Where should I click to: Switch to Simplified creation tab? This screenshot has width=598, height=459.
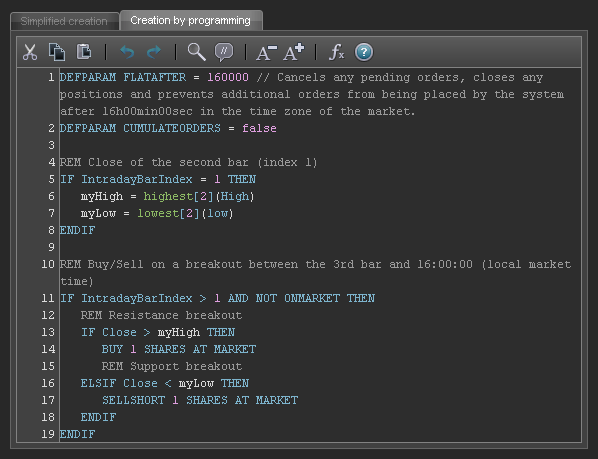coord(64,21)
